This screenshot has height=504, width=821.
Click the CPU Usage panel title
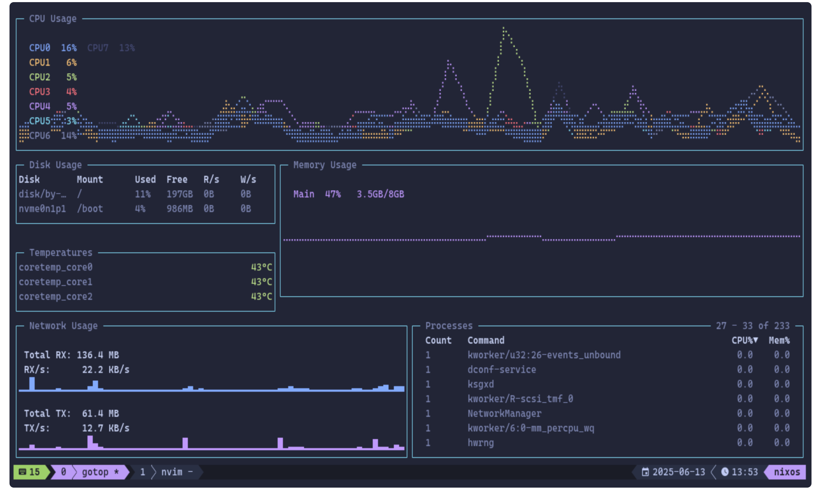(x=53, y=19)
